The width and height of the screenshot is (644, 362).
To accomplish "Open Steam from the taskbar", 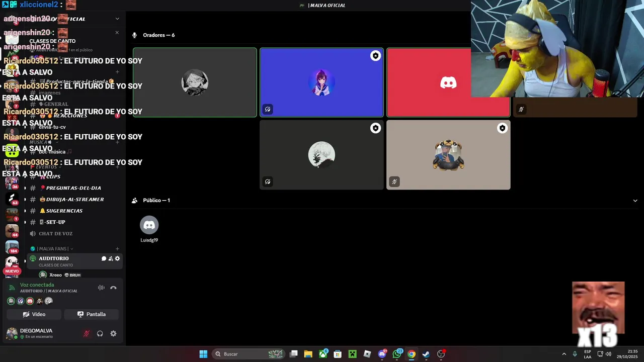I will 426,354.
